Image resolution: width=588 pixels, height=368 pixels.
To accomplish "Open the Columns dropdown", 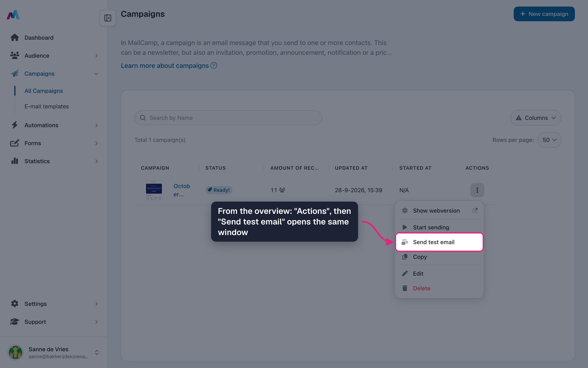I will [536, 118].
